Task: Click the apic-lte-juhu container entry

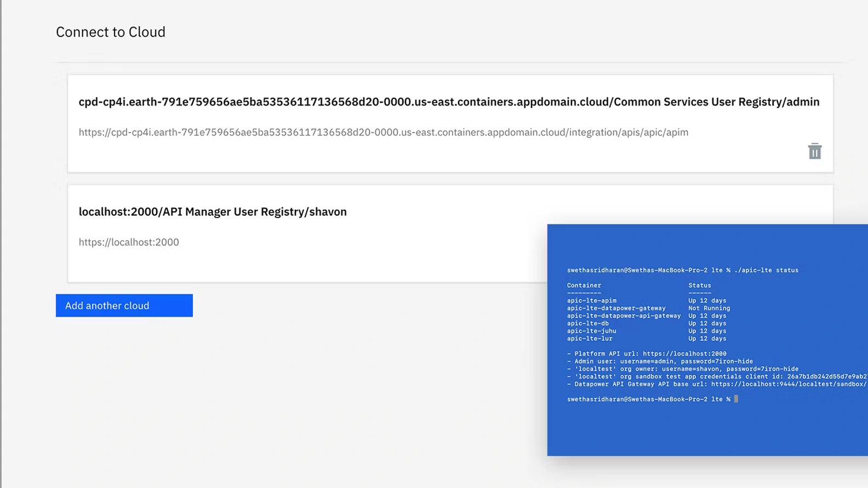Action: [591, 331]
